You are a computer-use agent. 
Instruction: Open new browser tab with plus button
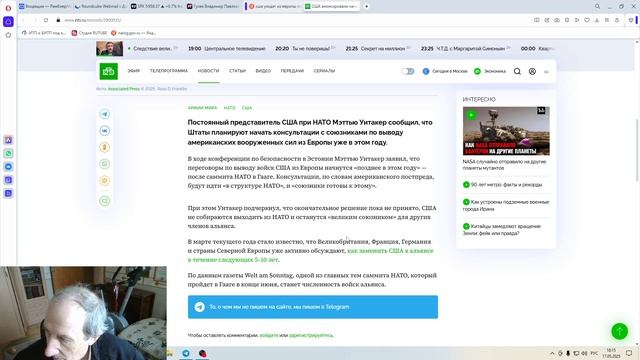367,6
